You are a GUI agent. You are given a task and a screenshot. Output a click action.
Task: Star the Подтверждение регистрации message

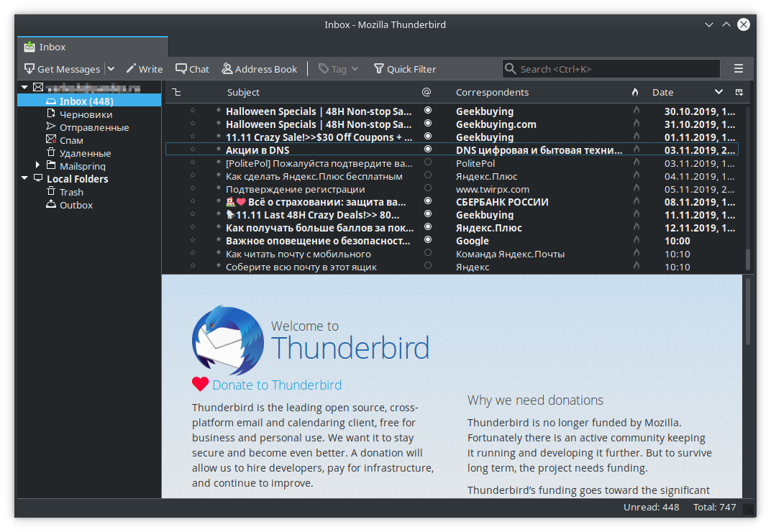(193, 188)
